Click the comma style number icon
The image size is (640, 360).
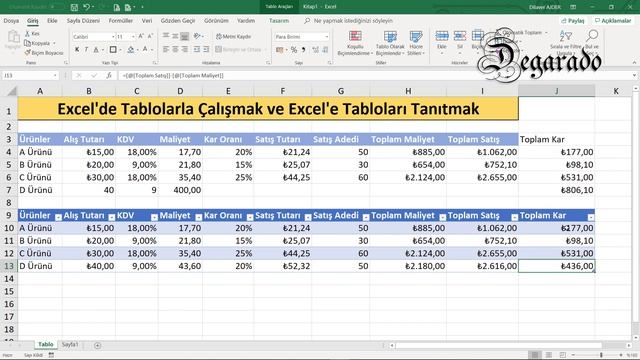[303, 50]
